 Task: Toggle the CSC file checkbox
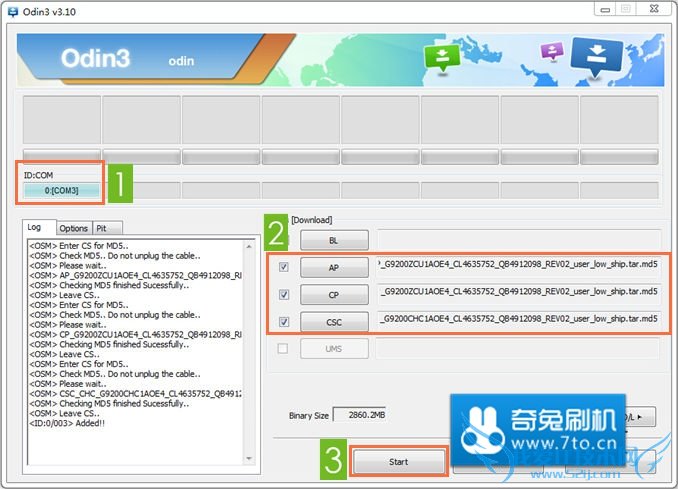coord(284,322)
